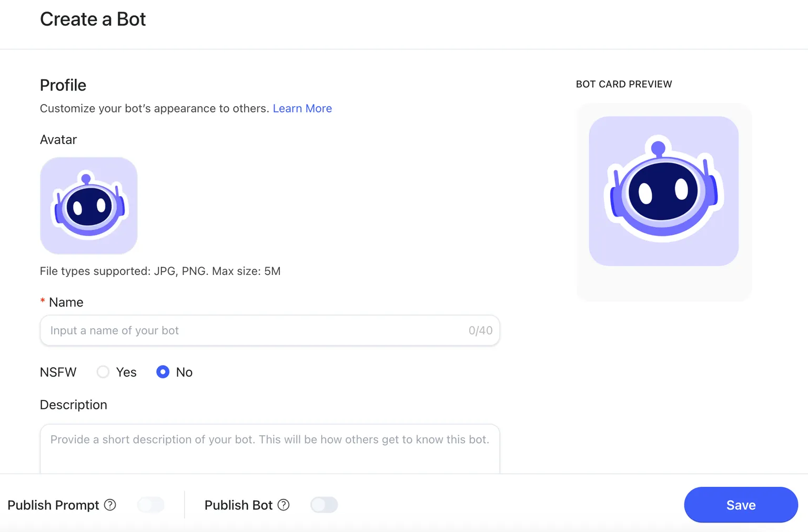Viewport: 808px width, 532px height.
Task: Turn on the Publish Bot switch
Action: click(324, 505)
